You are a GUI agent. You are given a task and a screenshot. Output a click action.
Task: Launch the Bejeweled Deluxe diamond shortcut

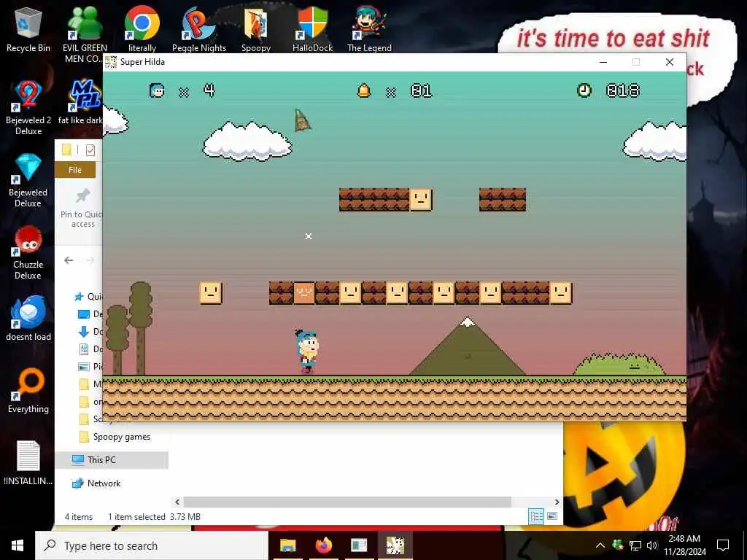click(28, 180)
